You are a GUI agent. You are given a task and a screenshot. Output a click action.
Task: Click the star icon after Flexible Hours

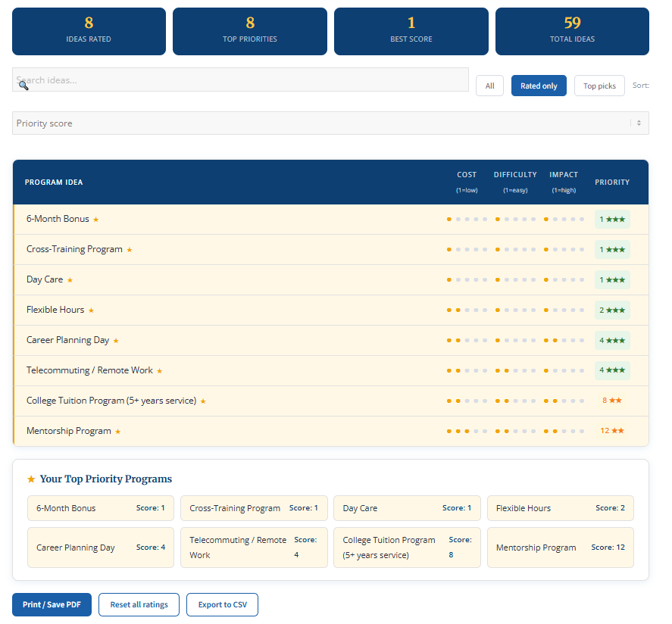[91, 310]
